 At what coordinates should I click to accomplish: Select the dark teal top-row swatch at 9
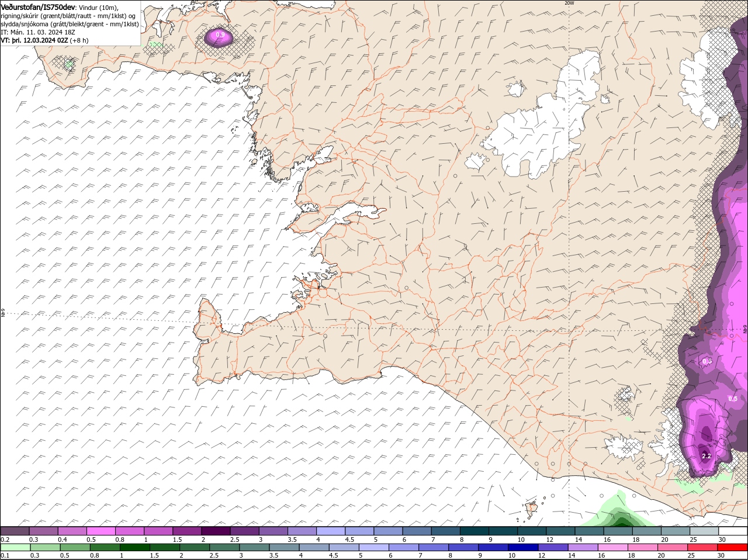tap(503, 531)
